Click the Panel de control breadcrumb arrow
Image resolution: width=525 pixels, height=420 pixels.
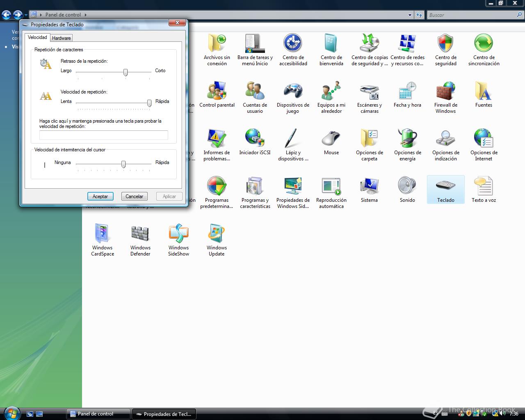85,15
